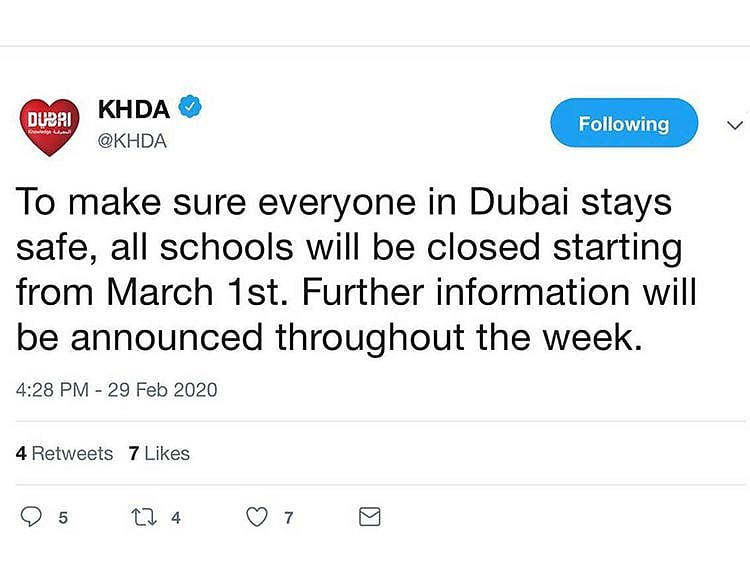This screenshot has width=750, height=563.
Task: Click the count 7 beside the heart icon
Action: 289,517
